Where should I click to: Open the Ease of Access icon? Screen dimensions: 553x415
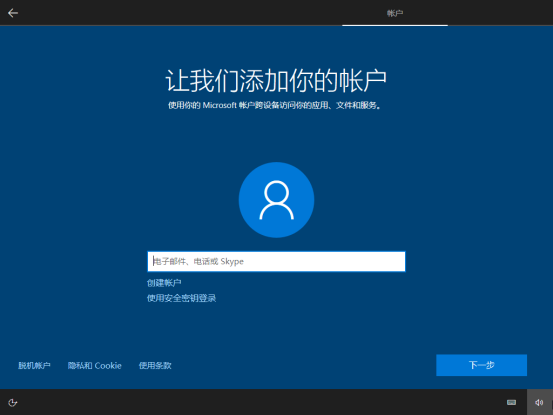pos(13,402)
